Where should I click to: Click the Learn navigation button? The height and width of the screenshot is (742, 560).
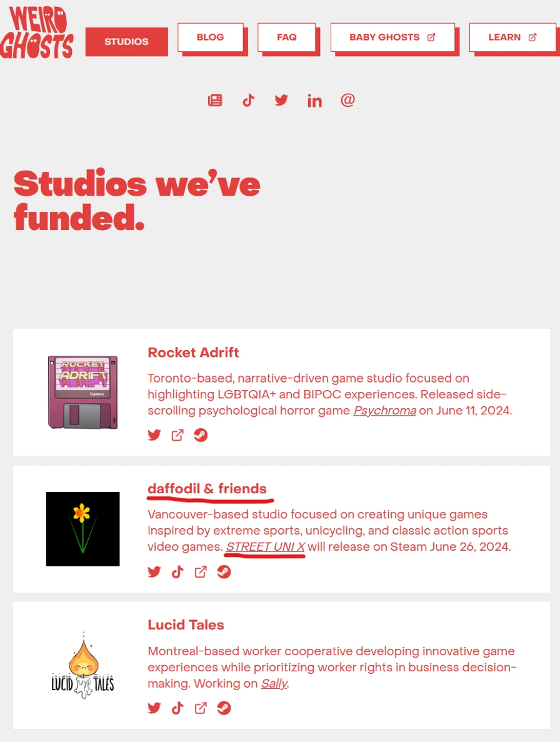coord(512,38)
